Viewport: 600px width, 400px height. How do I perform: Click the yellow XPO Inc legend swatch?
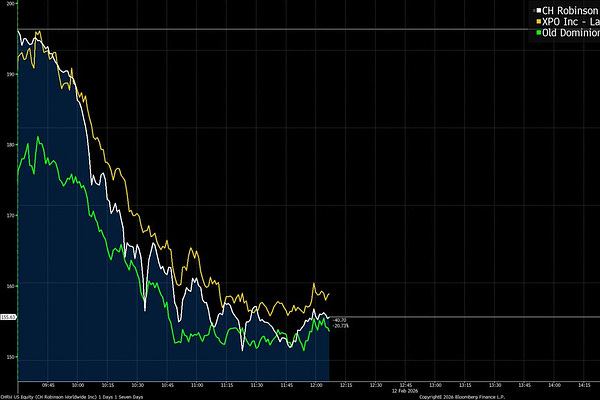pos(539,22)
